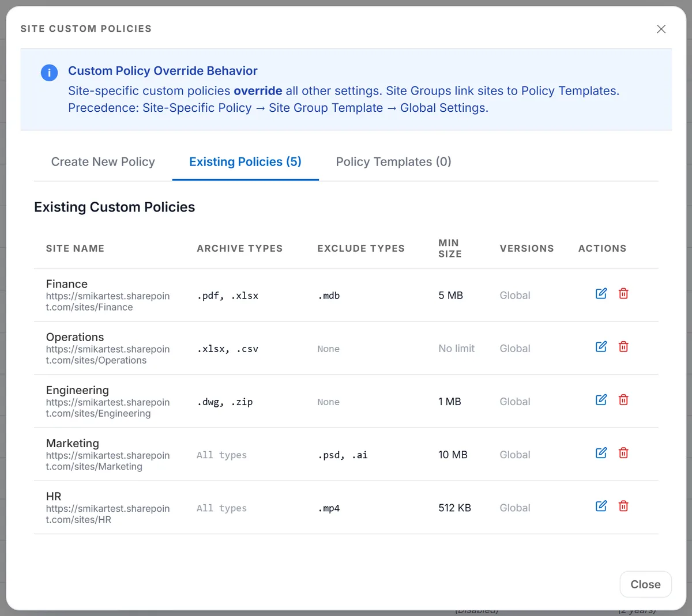The width and height of the screenshot is (692, 616).
Task: Edit the Operations site policy
Action: [x=601, y=346]
